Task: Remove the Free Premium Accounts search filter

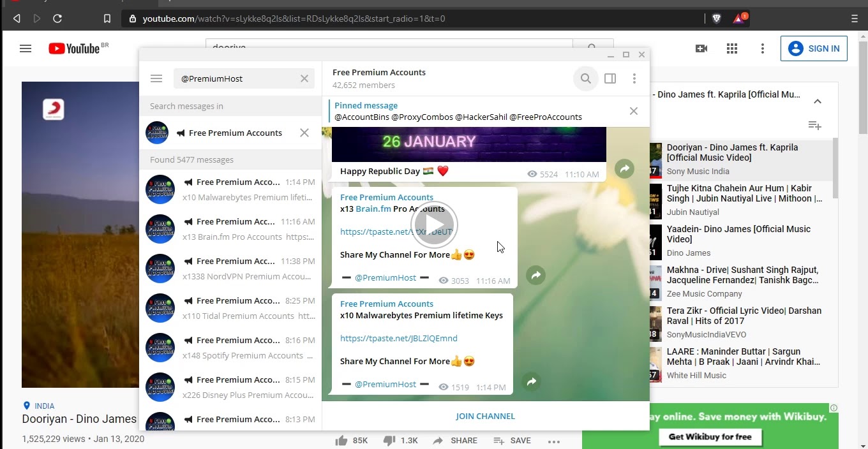Action: (304, 133)
